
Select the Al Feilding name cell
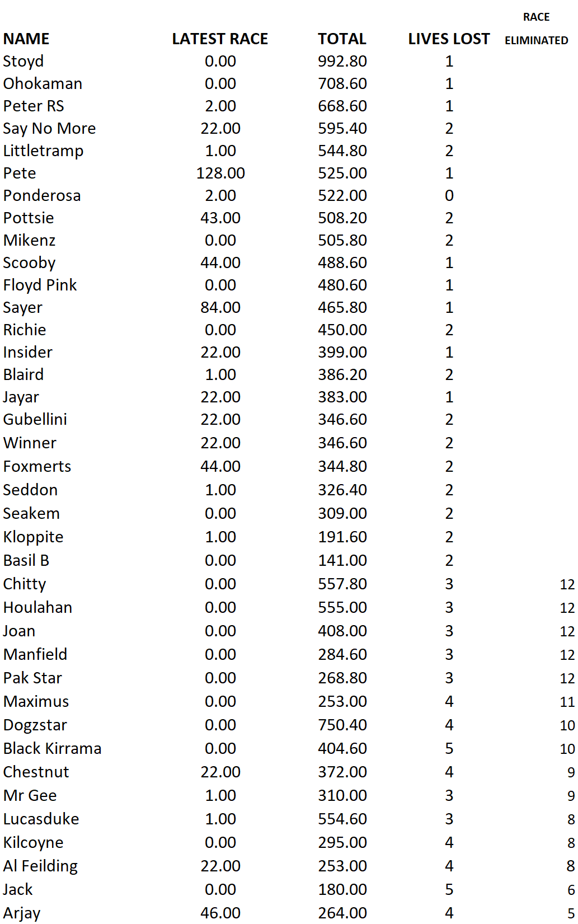(x=40, y=866)
